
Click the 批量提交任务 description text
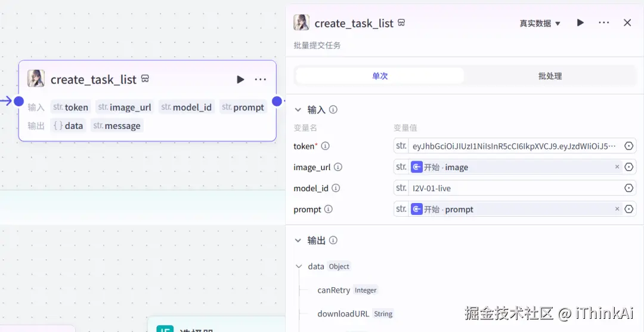(x=317, y=45)
